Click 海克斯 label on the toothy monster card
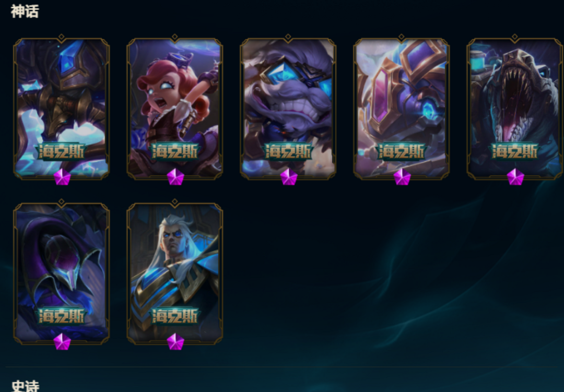This screenshot has height=392, width=564. tap(515, 151)
